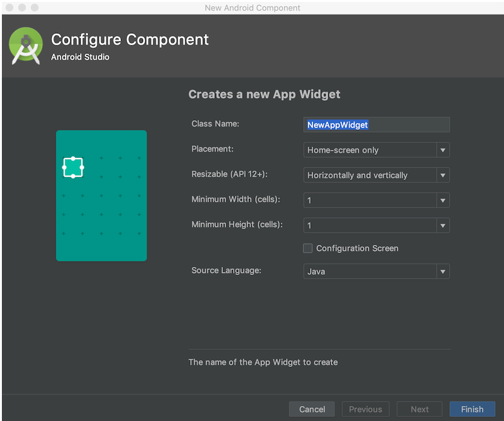Image resolution: width=504 pixels, height=421 pixels.
Task: Open the Placement dropdown arrow
Action: tap(444, 150)
